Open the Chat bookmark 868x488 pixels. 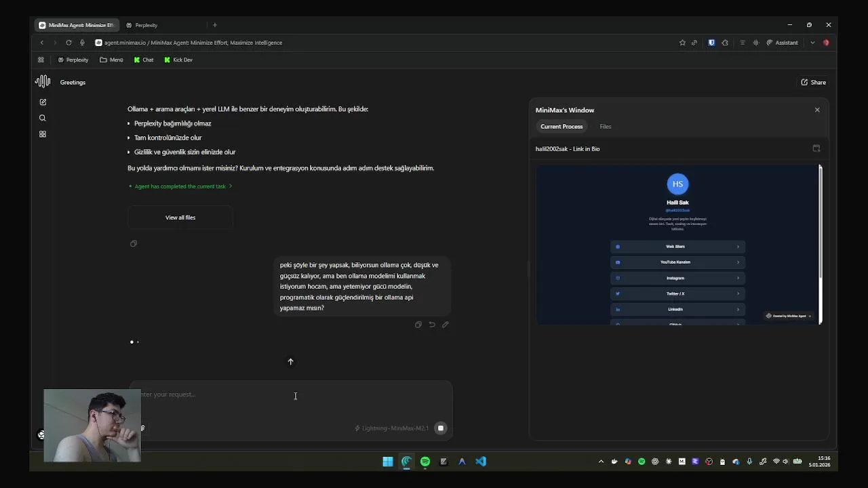pyautogui.click(x=144, y=60)
